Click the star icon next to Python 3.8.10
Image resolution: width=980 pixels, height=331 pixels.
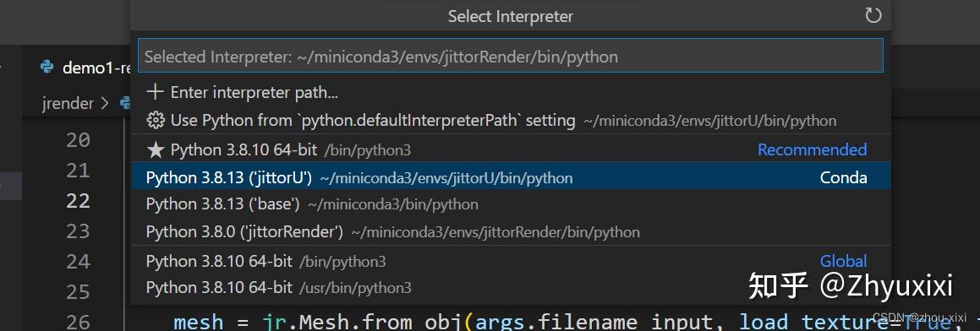(x=155, y=150)
